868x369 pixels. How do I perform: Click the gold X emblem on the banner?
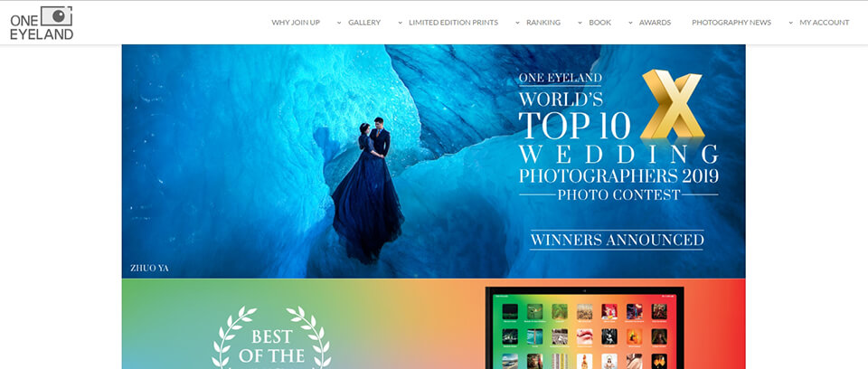tap(672, 105)
